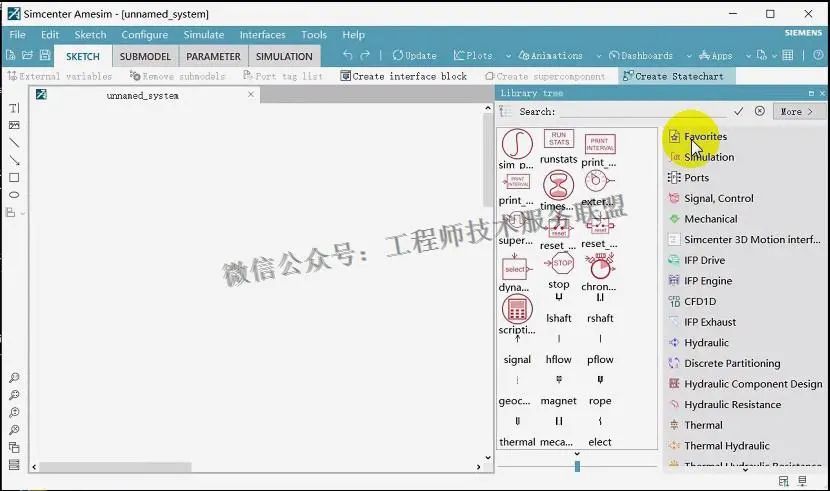Pick the hflow port component
The image size is (830, 491).
tap(558, 350)
